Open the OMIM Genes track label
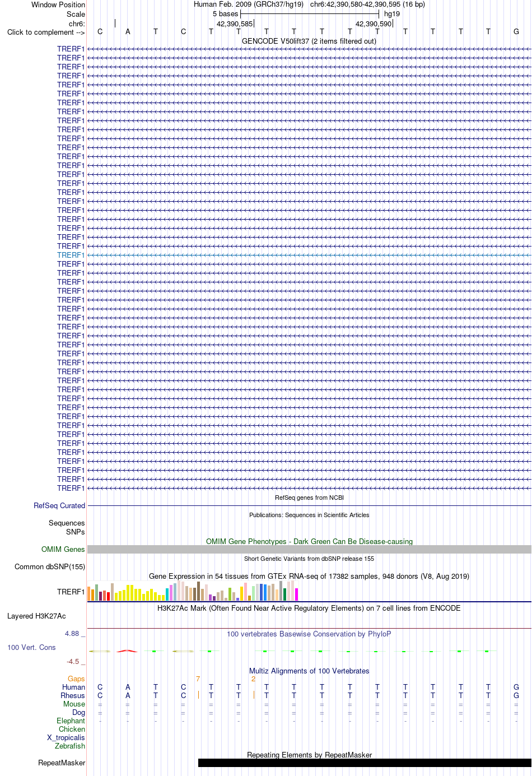 pyautogui.click(x=63, y=549)
